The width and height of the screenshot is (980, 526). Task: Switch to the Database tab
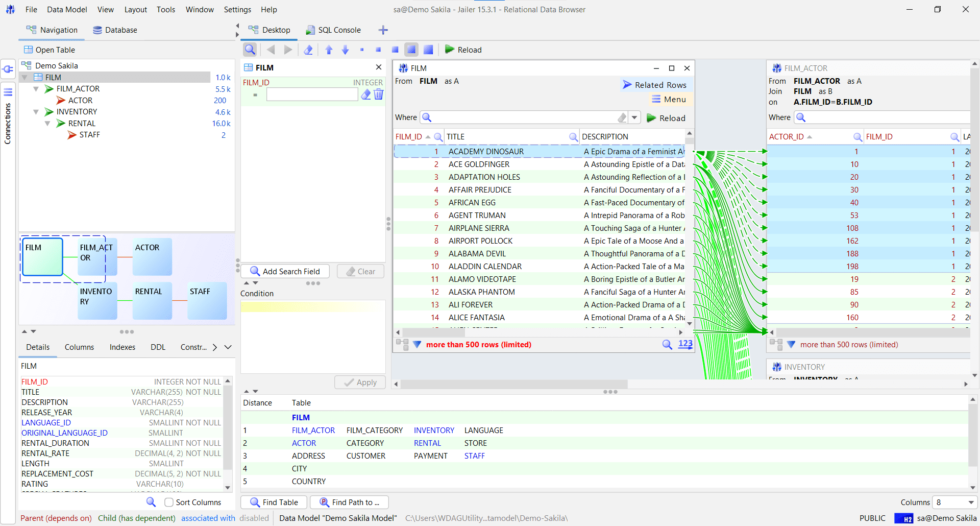[x=115, y=30]
